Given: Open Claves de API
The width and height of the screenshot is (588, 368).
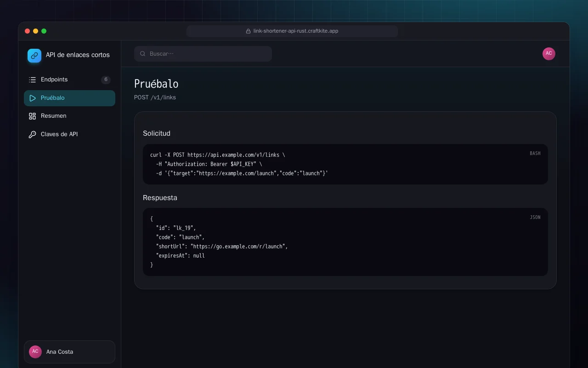Looking at the screenshot, I should [69, 134].
